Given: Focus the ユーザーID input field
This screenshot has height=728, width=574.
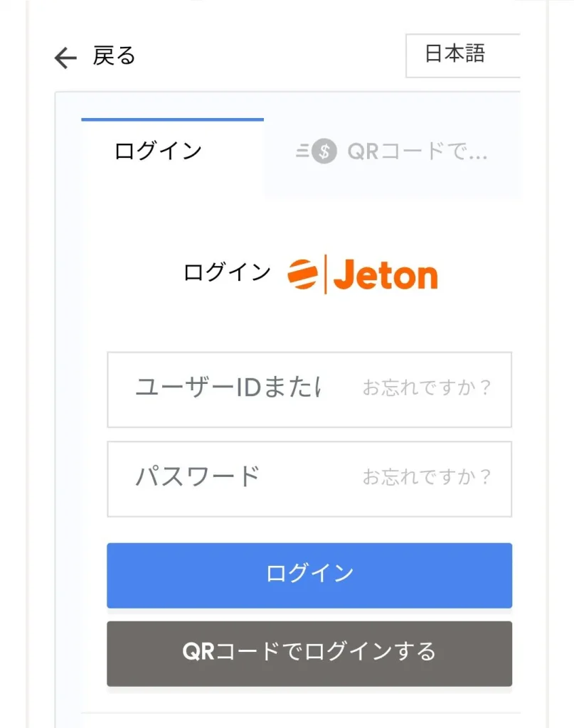Looking at the screenshot, I should point(228,388).
